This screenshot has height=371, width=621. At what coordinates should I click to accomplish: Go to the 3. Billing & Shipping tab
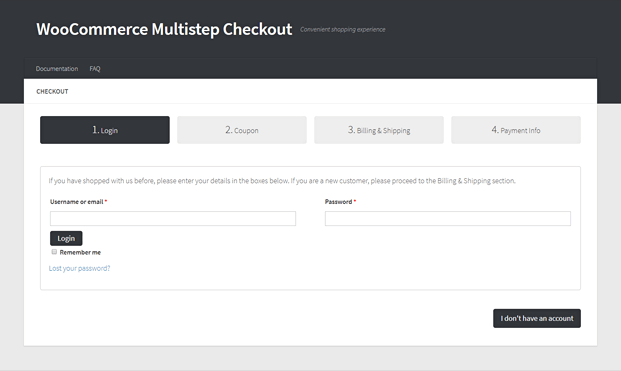(379, 130)
